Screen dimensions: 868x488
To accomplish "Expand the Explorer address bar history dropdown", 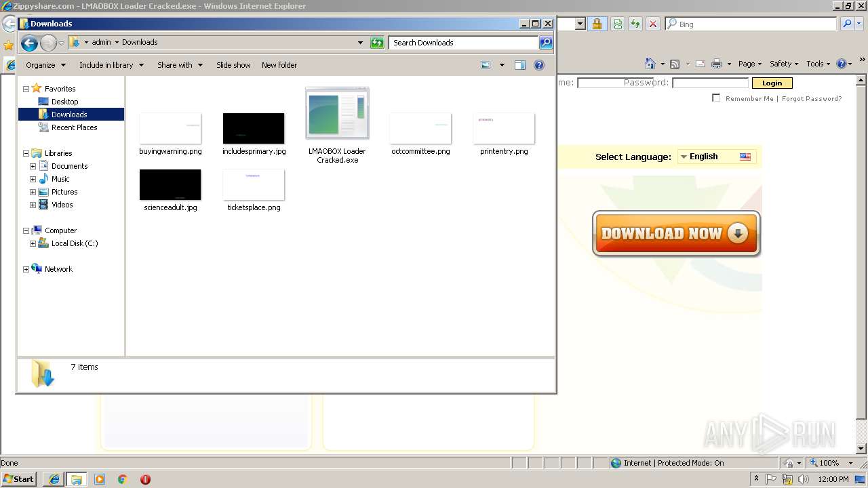I will 360,43.
